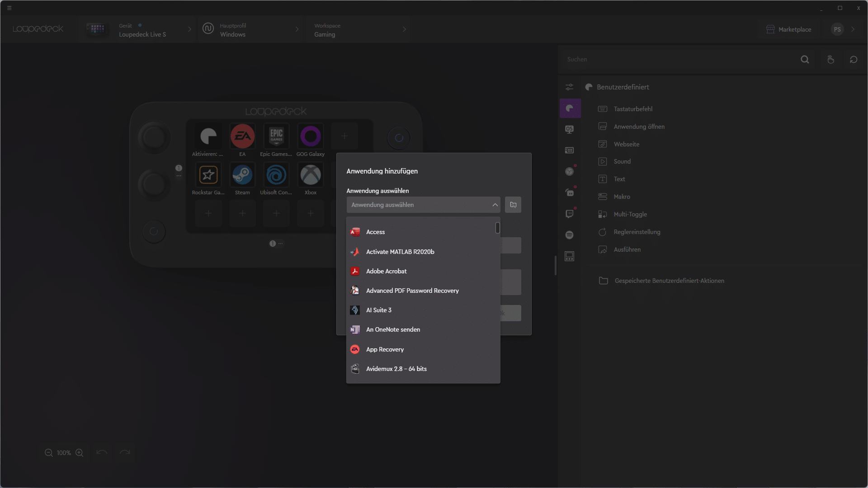
Task: Open Gespeicherte Benutzerdefiniert-Aktionen folder
Action: point(669,281)
